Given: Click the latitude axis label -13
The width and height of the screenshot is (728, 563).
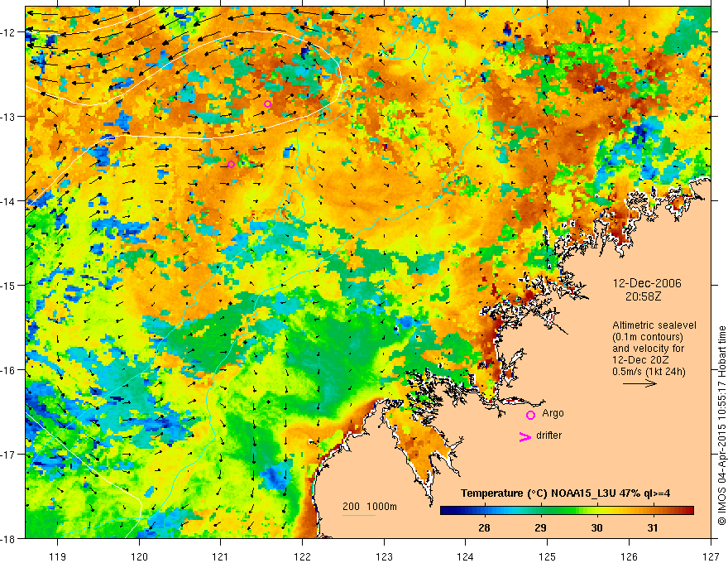Looking at the screenshot, I should (9, 116).
